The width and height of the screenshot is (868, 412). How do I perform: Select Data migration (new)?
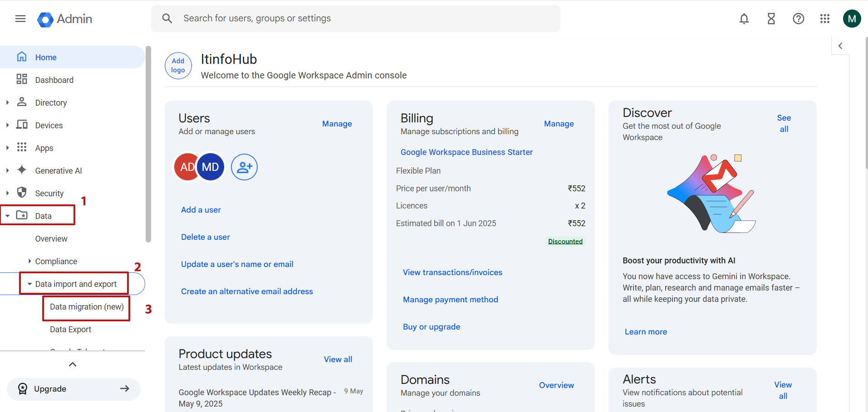point(87,307)
